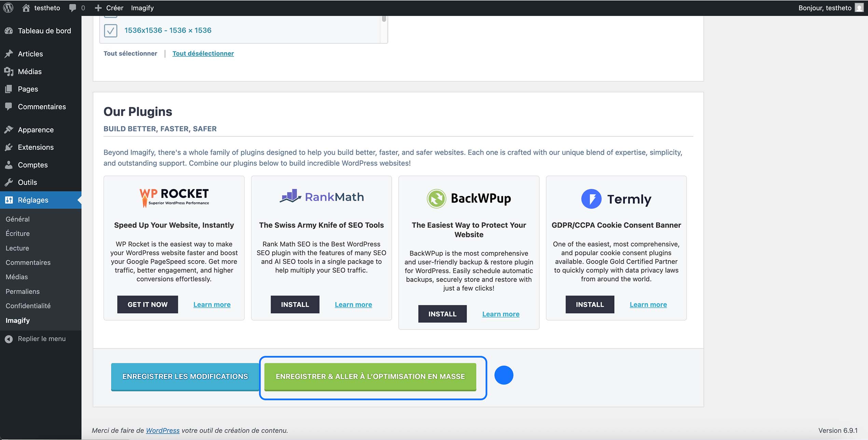Image resolution: width=868 pixels, height=440 pixels.
Task: Click the Pages icon in the sidebar
Action: point(9,89)
